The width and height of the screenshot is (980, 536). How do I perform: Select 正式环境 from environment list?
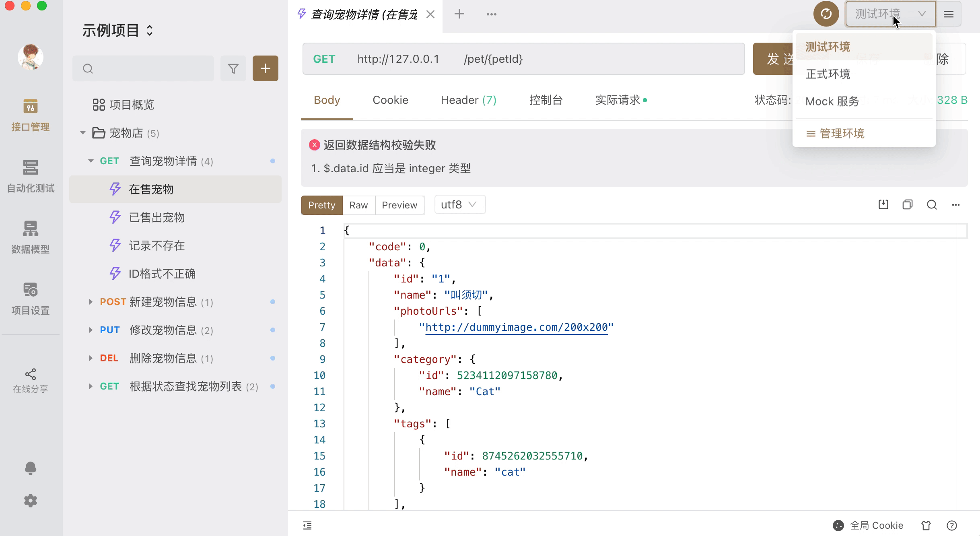point(828,74)
